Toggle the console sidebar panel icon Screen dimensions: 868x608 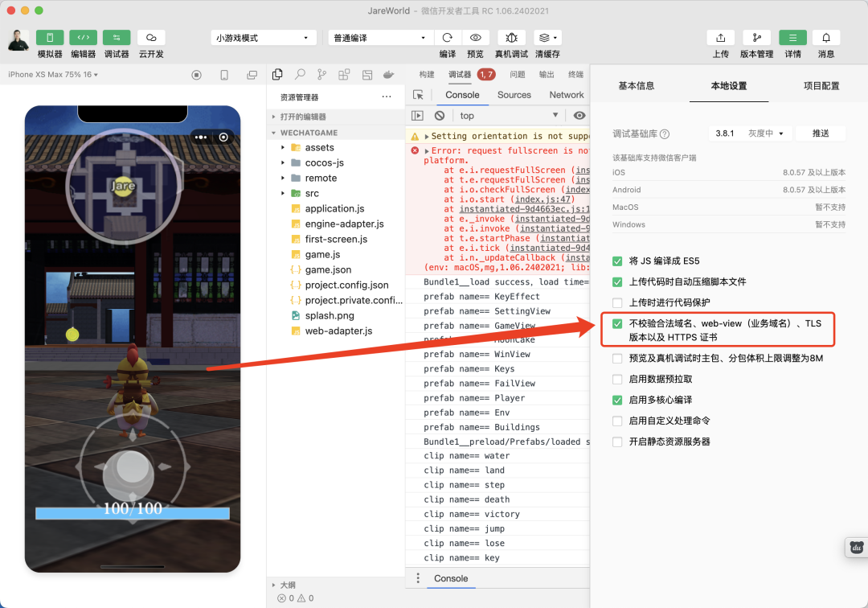pos(417,115)
